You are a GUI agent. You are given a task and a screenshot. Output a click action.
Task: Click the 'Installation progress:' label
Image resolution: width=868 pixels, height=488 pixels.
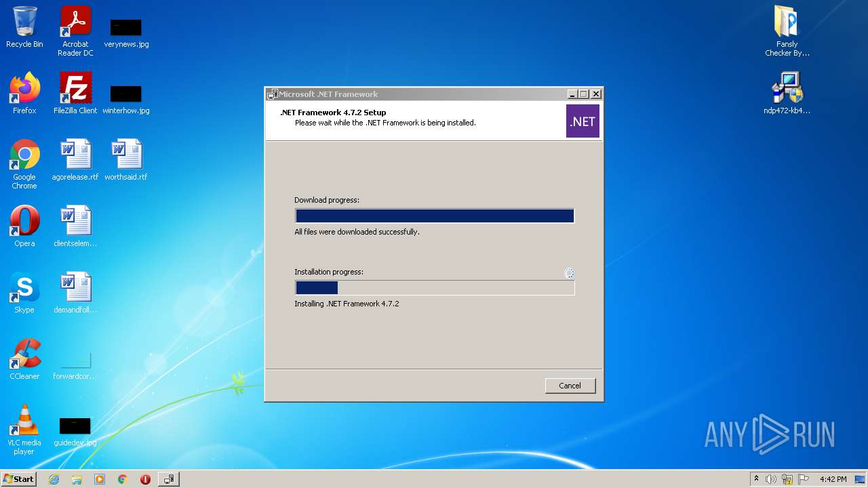pos(329,272)
